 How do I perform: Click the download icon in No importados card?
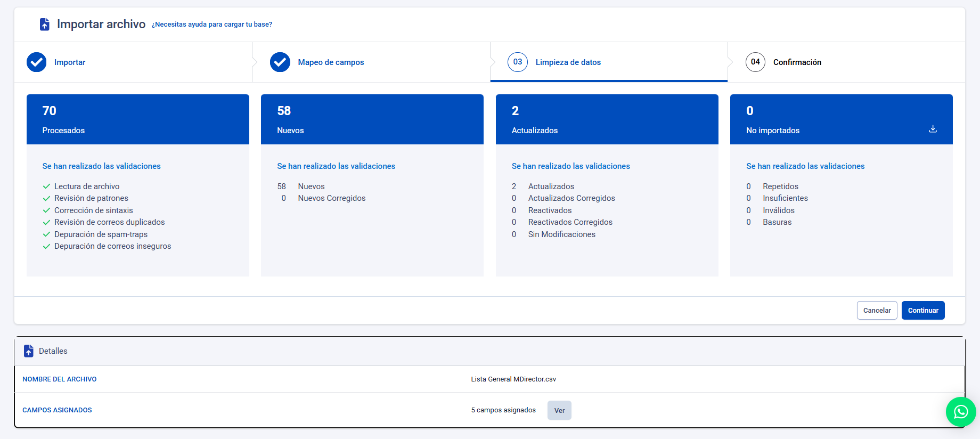click(x=933, y=129)
